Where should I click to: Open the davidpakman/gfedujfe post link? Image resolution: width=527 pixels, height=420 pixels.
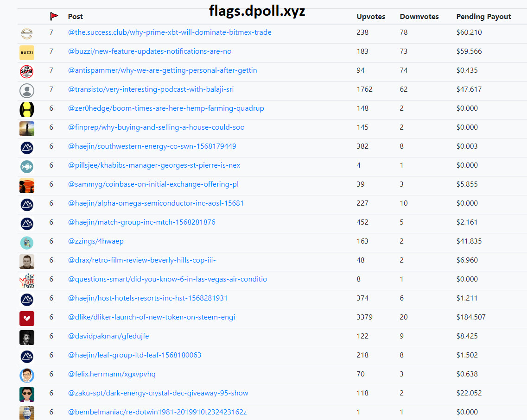[x=108, y=336]
